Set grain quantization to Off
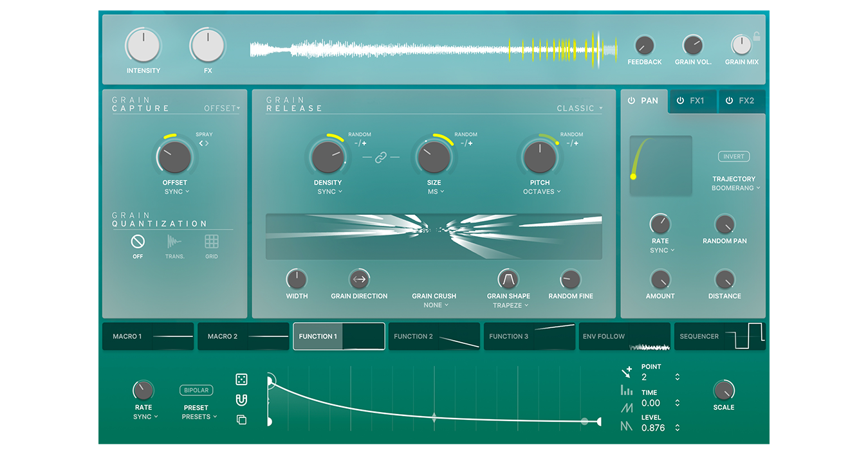Viewport: 868px width, 461px height. tap(138, 242)
